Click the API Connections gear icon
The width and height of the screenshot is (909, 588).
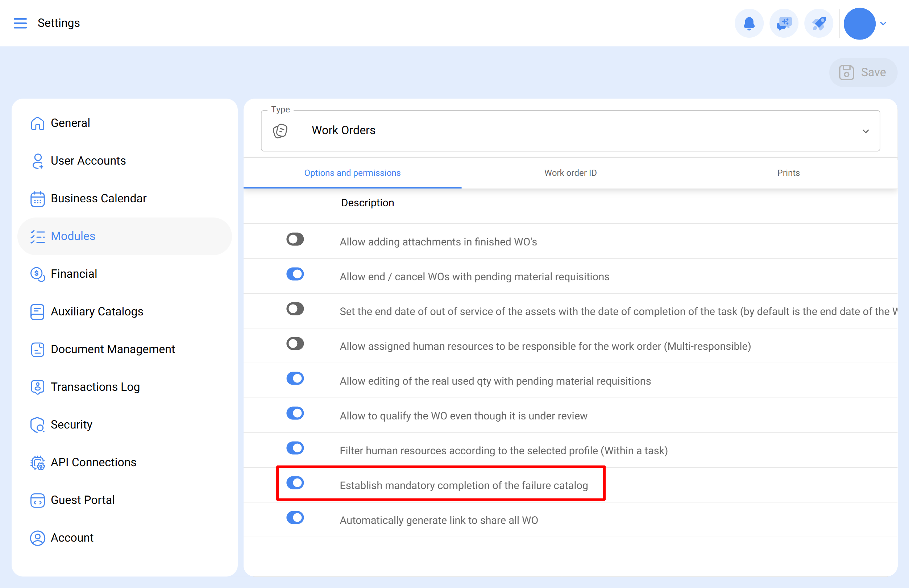[x=37, y=463]
